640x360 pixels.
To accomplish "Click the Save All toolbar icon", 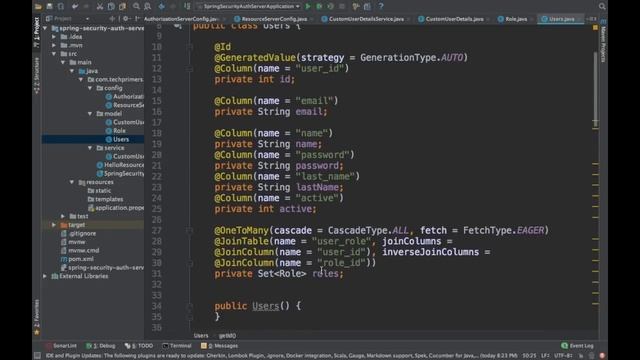I will click(x=49, y=6).
